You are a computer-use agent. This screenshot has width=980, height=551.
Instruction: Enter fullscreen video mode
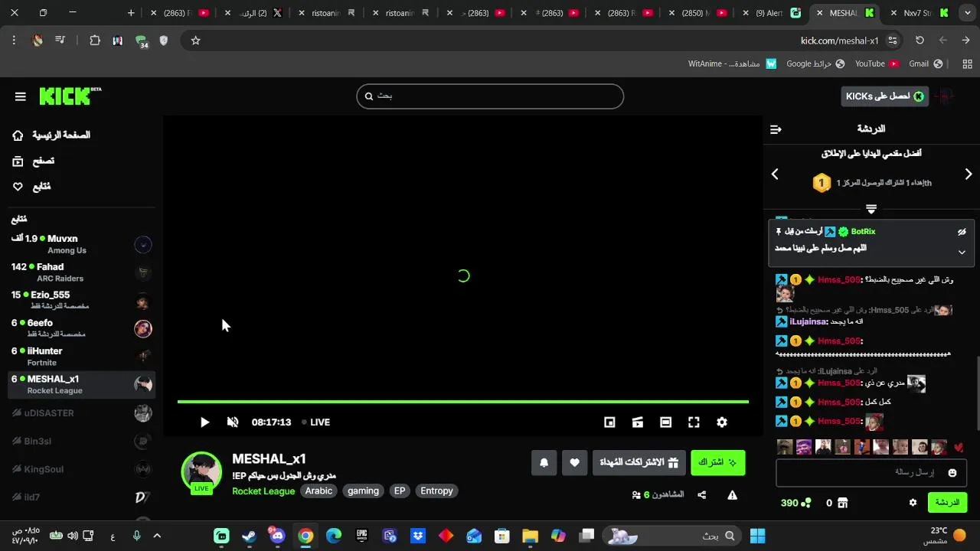694,422
